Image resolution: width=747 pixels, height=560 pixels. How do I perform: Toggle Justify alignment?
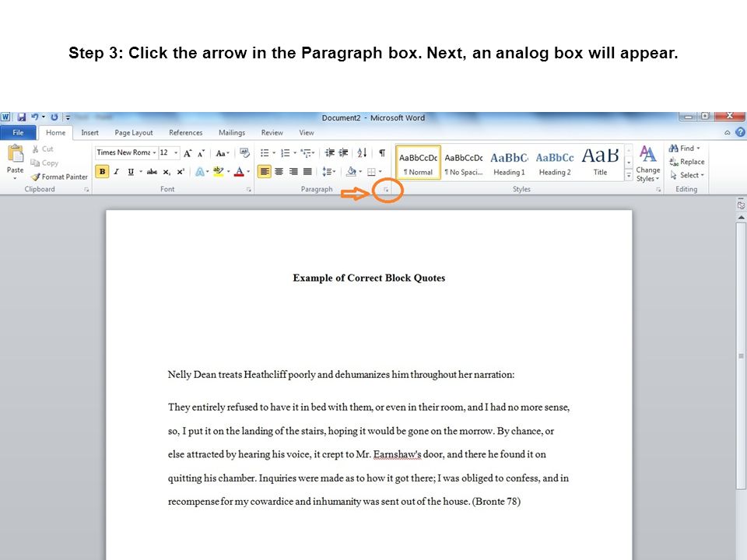[308, 171]
